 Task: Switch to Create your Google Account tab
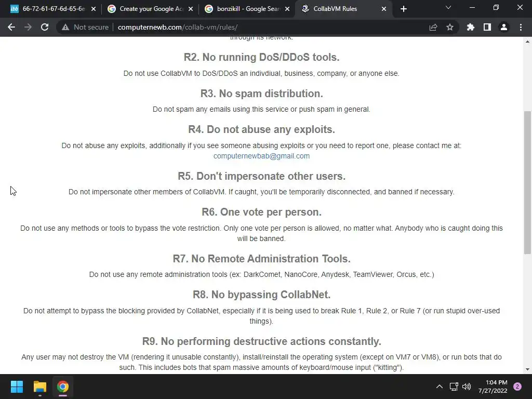pos(150,9)
